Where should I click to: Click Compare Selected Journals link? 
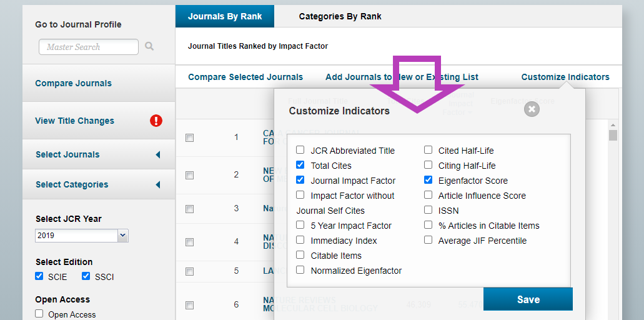pos(245,77)
